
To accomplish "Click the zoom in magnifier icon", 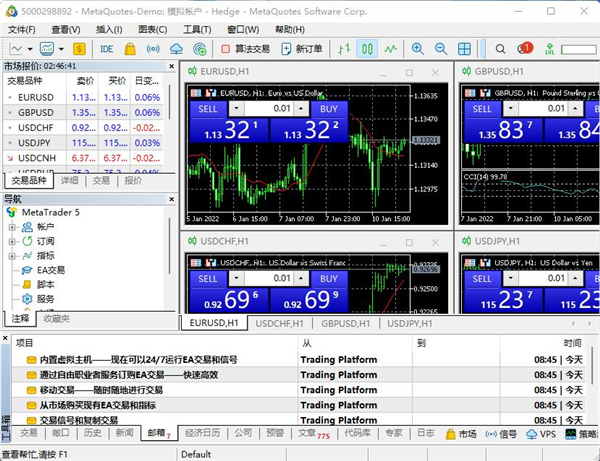I will pyautogui.click(x=418, y=48).
